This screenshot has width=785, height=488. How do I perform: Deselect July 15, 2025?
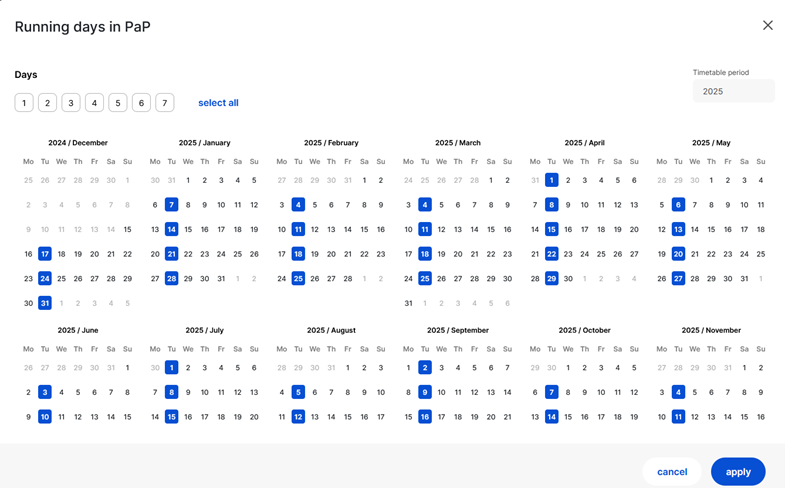tap(171, 417)
